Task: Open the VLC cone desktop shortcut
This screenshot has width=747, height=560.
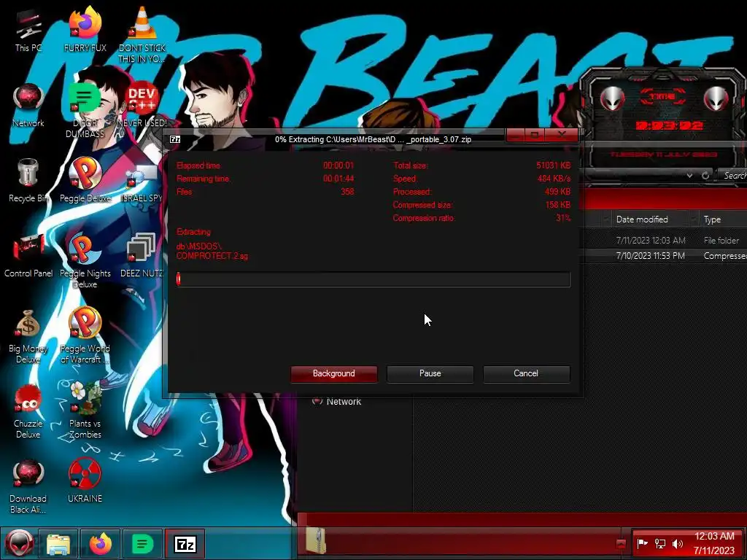Action: point(142,34)
